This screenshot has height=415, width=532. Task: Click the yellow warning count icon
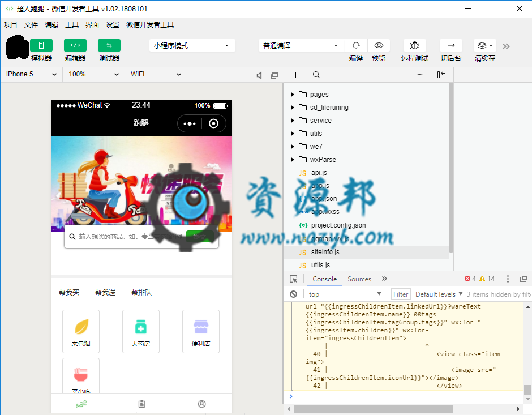(482, 279)
